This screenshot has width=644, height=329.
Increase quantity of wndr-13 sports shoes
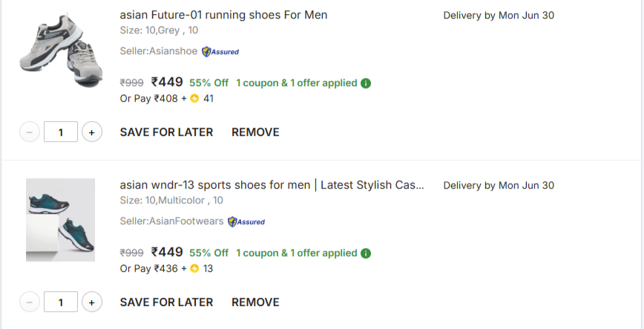91,302
